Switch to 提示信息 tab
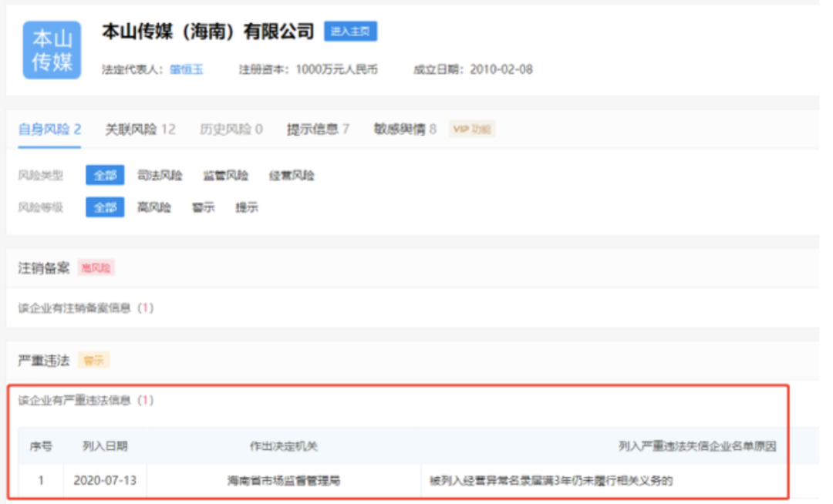Viewport: 833px width, 504px height. point(318,129)
